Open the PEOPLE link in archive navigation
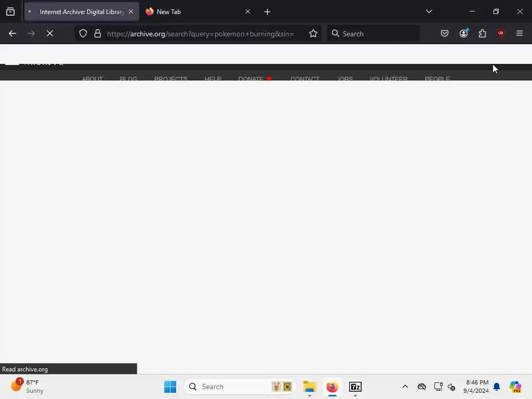532x399 pixels. (x=437, y=78)
